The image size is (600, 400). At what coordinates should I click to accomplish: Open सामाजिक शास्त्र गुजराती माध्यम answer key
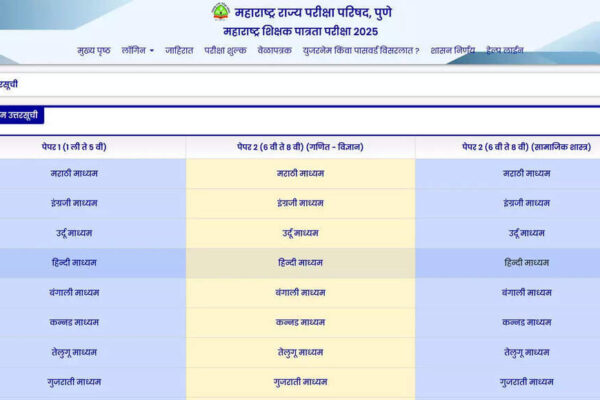527,382
